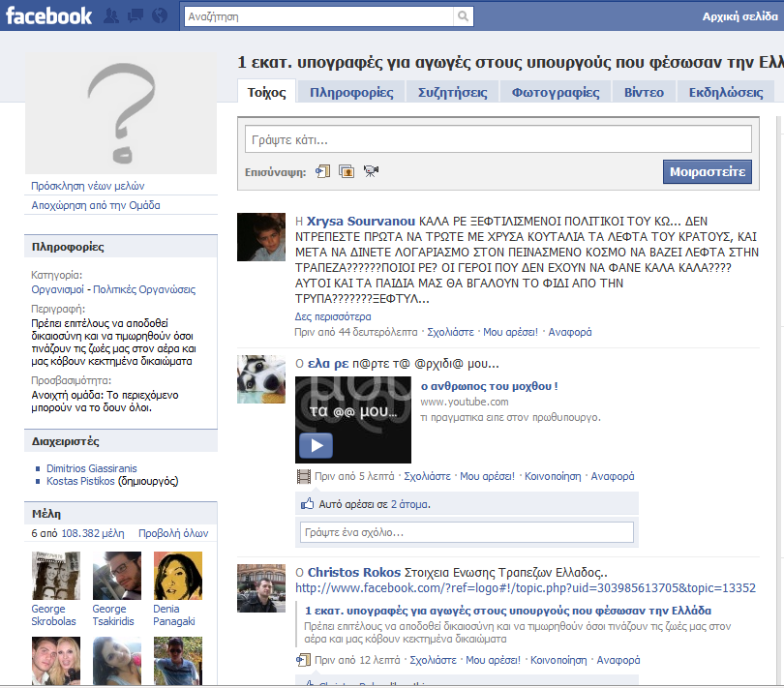This screenshot has width=784, height=688.
Task: Click the Αναζήτηση search field
Action: pyautogui.click(x=319, y=16)
